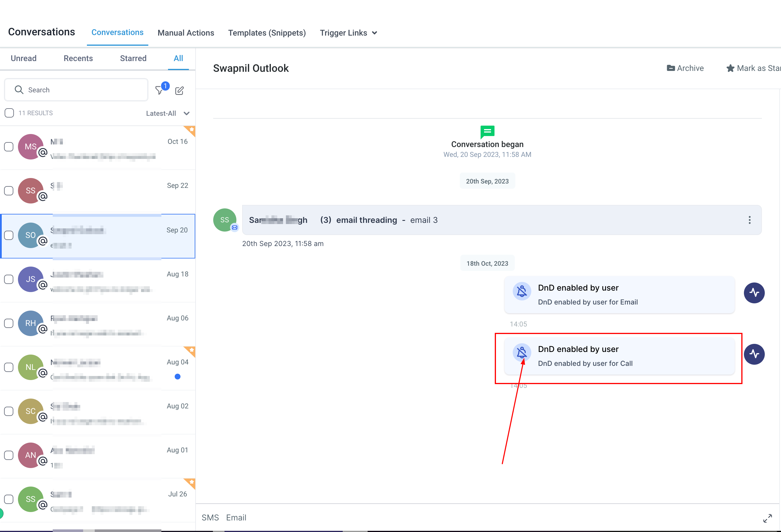Click the 18th Oct, 2023 date chip
Viewport: 781px width, 532px height.
(x=487, y=264)
